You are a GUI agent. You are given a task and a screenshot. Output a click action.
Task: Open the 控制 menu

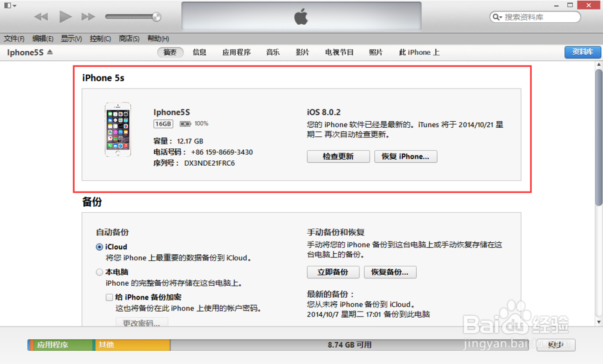point(100,38)
